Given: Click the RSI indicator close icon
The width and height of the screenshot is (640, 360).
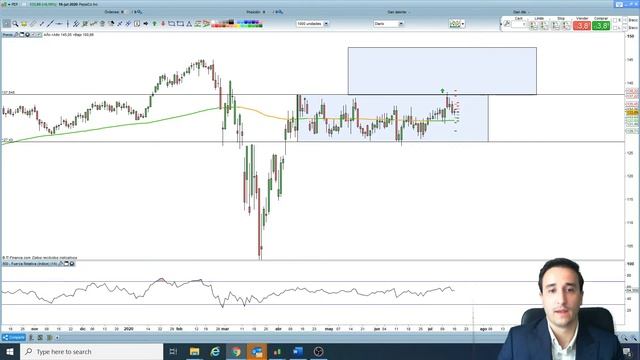Looking at the screenshot, I should [72, 264].
